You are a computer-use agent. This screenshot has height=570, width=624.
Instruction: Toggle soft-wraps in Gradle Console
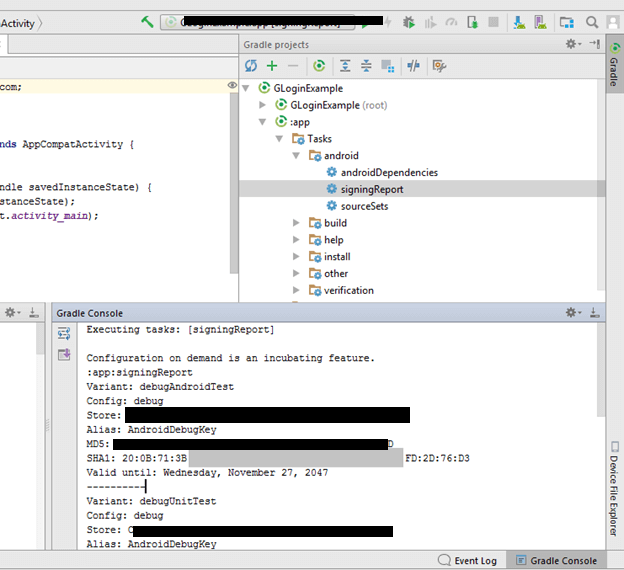pyautogui.click(x=64, y=333)
